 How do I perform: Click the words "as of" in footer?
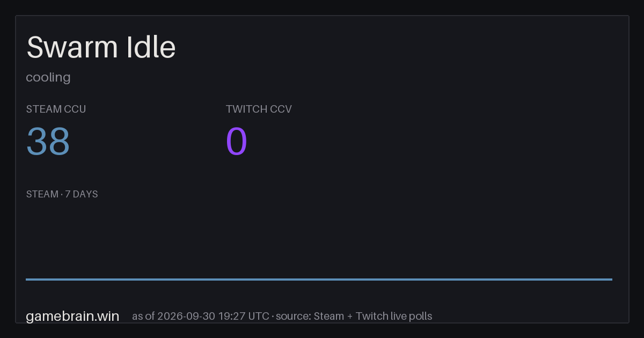point(144,316)
